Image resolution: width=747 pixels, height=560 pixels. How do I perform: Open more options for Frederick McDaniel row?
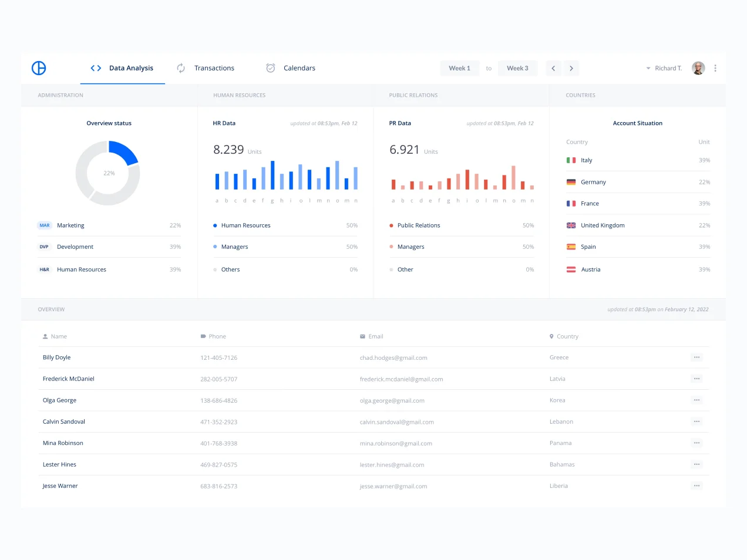point(696,379)
